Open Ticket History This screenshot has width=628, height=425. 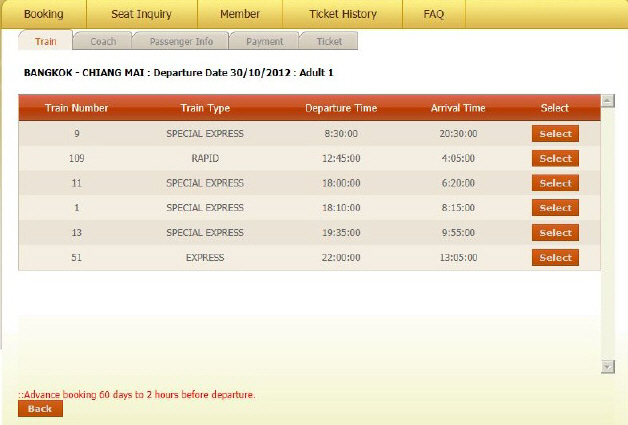pyautogui.click(x=343, y=14)
